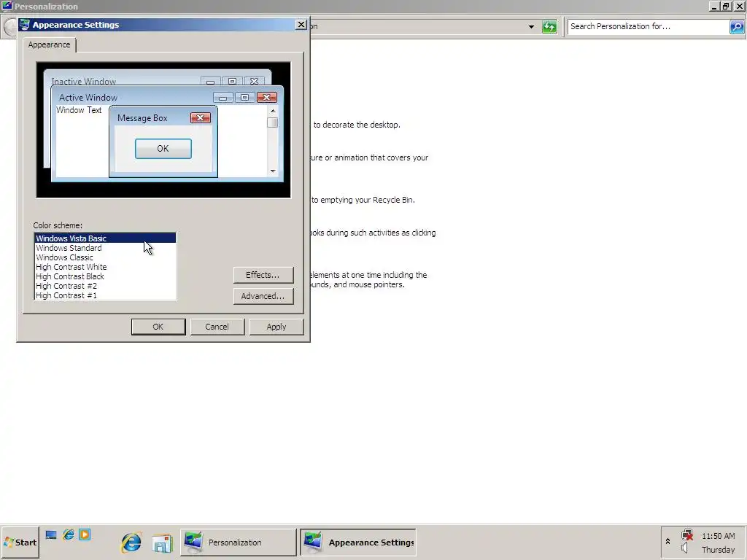Close the Appearance Settings dialog
Viewport: 747px width, 560px height.
301,25
